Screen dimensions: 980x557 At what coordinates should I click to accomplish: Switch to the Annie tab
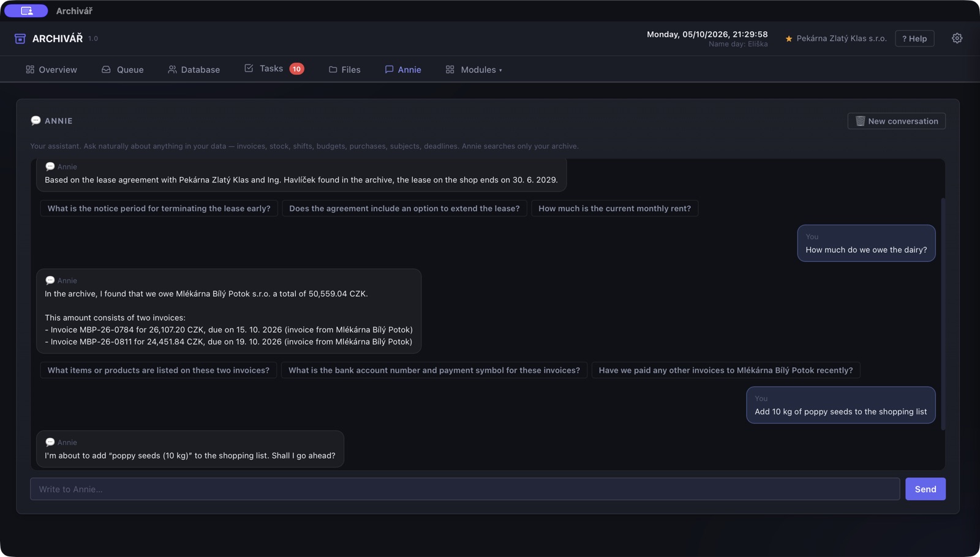pyautogui.click(x=403, y=69)
